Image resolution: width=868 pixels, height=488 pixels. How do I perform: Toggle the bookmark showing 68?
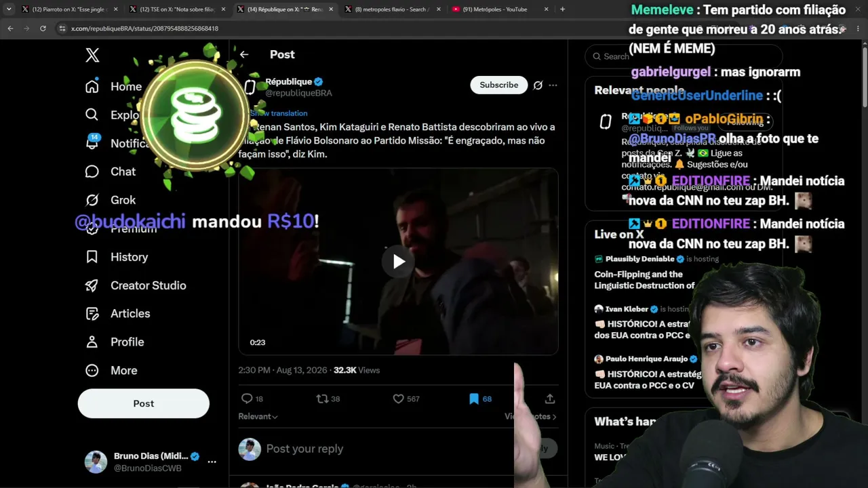pos(474,399)
